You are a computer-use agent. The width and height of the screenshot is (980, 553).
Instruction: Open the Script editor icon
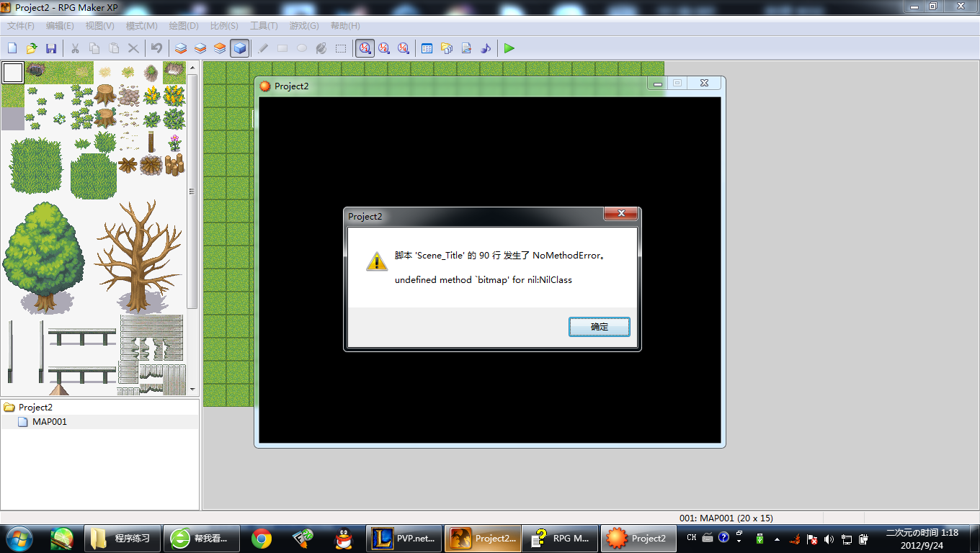pyautogui.click(x=465, y=48)
